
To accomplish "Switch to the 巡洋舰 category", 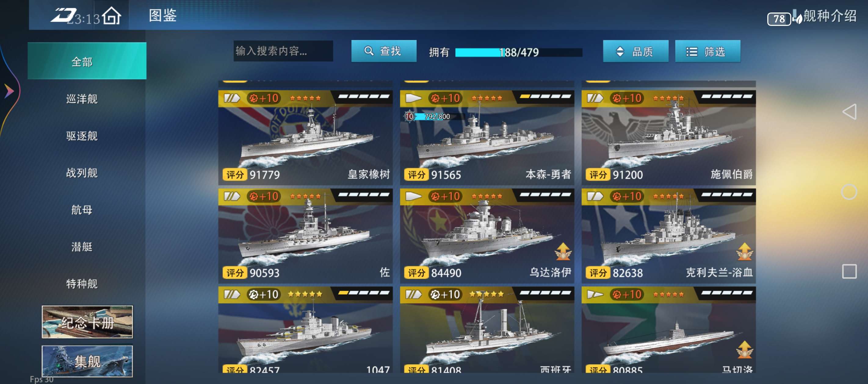I will 82,99.
